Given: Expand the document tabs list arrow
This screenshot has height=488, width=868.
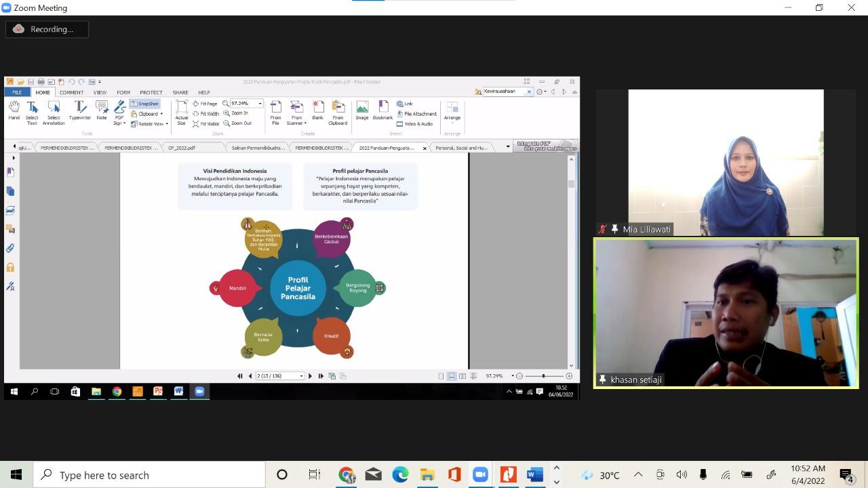Looking at the screenshot, I should (507, 147).
